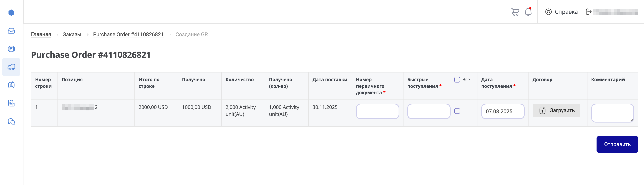Check the quick receipt checkbox in row 1

coord(457,111)
